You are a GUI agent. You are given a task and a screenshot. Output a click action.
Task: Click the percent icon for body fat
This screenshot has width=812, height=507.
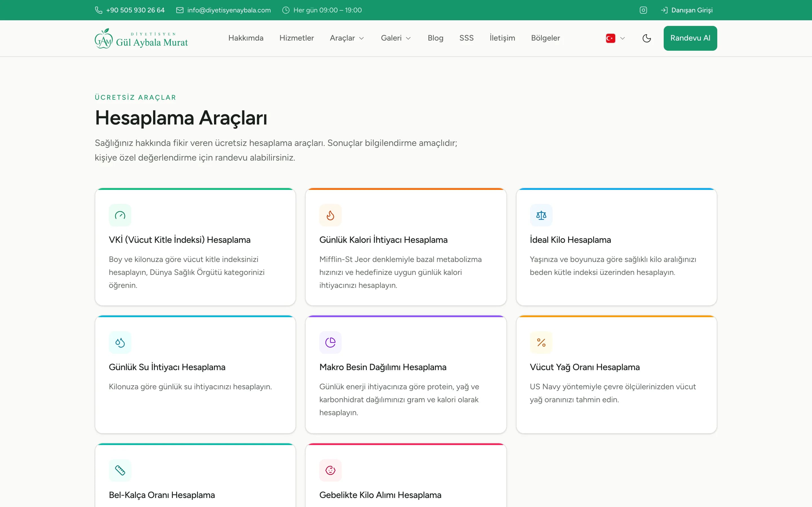pyautogui.click(x=541, y=342)
